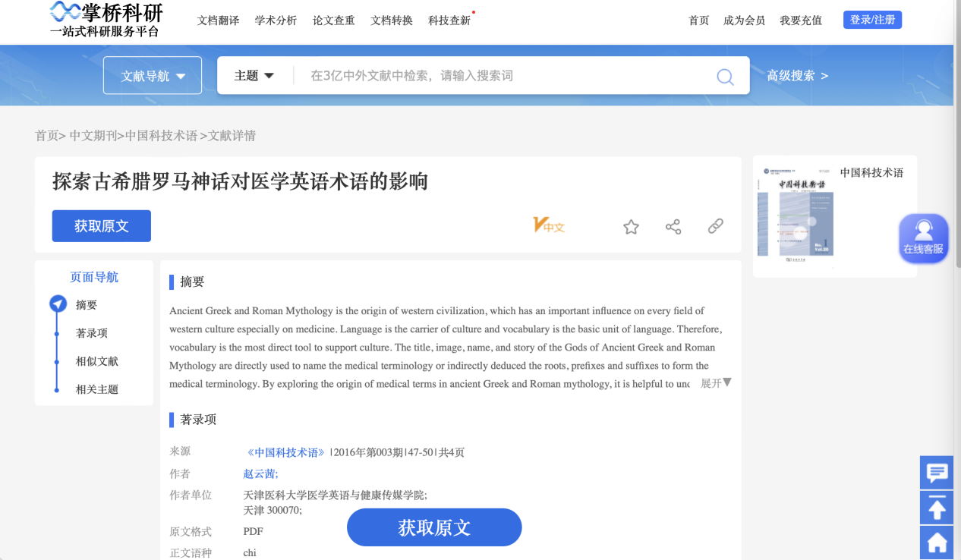Viewport: 961px width, 560px height.
Task: Go to 首页 in top navigation
Action: (x=699, y=20)
